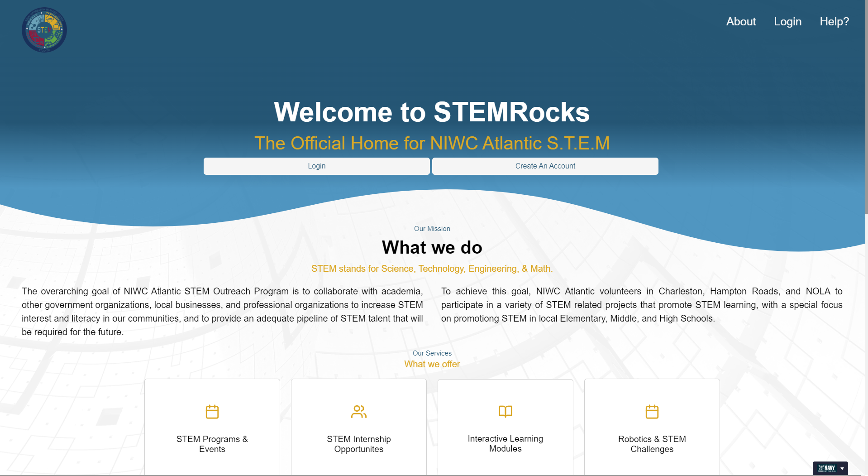Select Interactive Learning Modules card title

pyautogui.click(x=506, y=443)
